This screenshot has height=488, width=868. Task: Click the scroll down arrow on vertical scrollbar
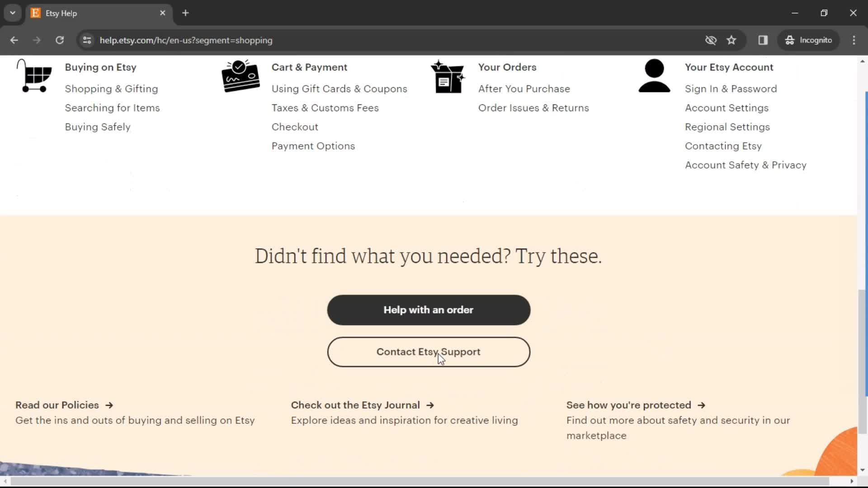(x=863, y=470)
